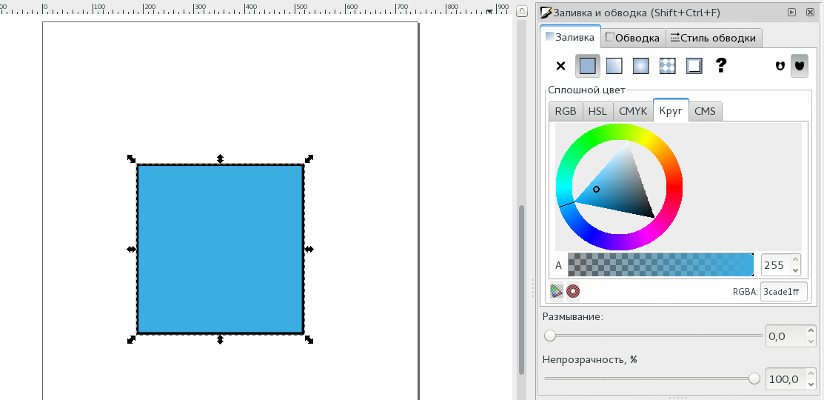Click the alpha value field 255
The image size is (824, 400).
point(775,265)
